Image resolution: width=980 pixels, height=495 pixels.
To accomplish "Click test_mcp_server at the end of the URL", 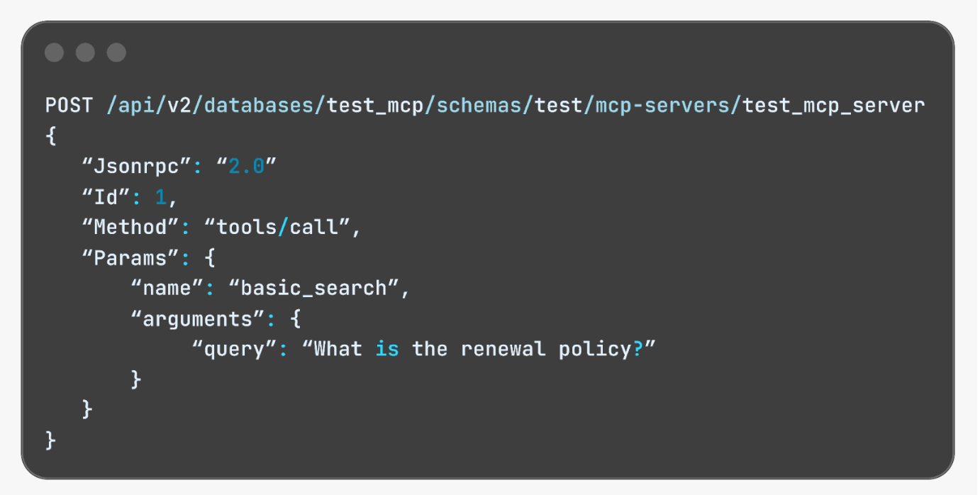I will tap(833, 106).
